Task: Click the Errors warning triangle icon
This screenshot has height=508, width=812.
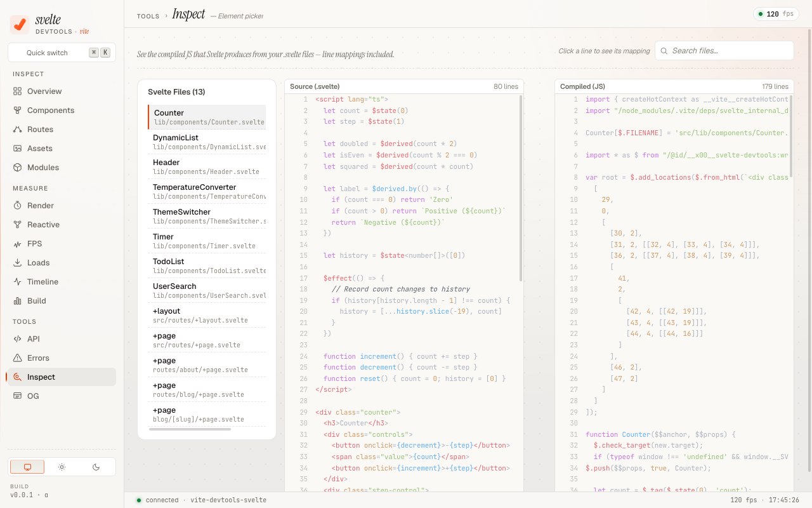Action: tap(18, 358)
